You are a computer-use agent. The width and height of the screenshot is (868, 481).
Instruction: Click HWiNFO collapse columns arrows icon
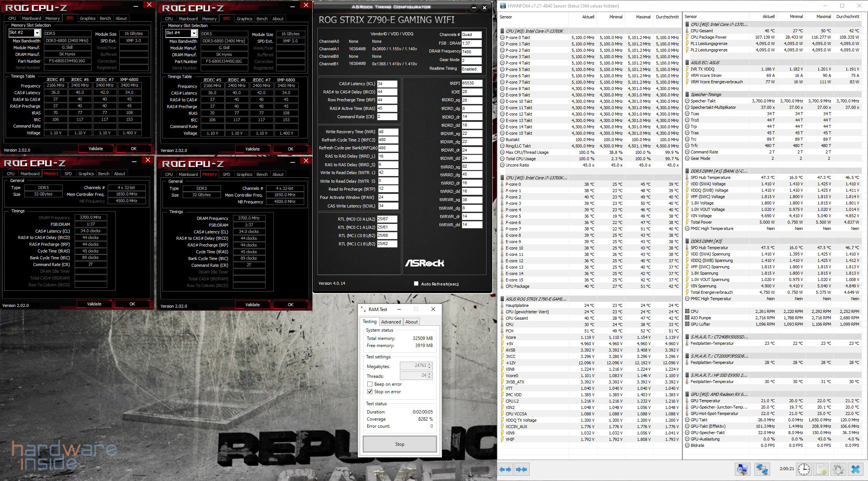pyautogui.click(x=521, y=469)
